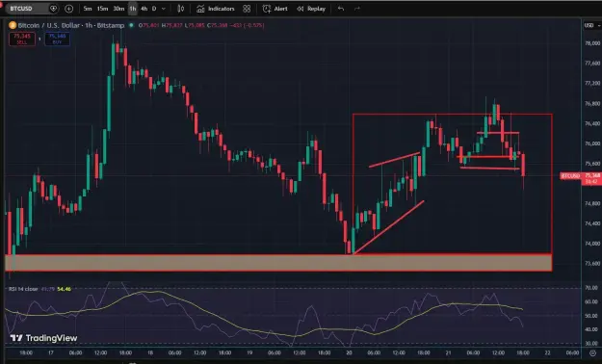Open the Indicators menu
The width and height of the screenshot is (602, 364).
[x=216, y=9]
